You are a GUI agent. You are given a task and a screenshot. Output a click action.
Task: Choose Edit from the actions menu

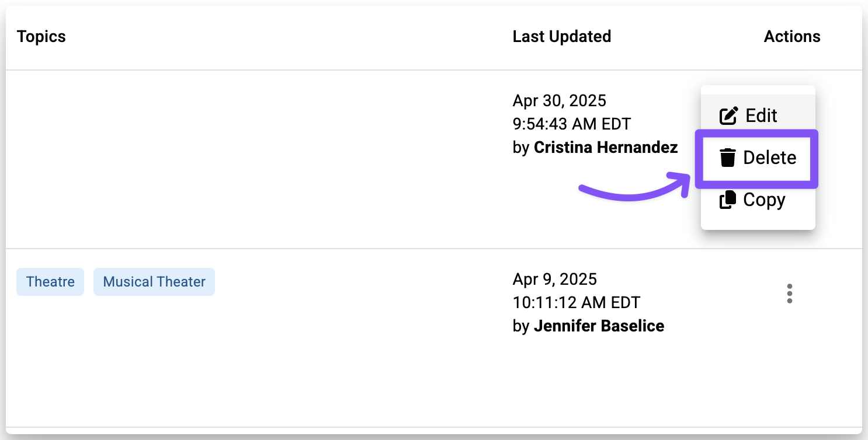761,116
